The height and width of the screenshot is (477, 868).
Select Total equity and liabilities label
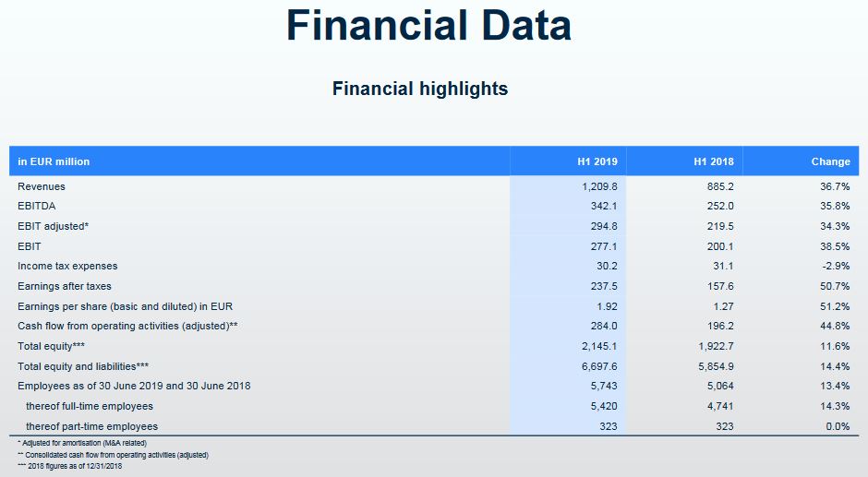pos(83,366)
